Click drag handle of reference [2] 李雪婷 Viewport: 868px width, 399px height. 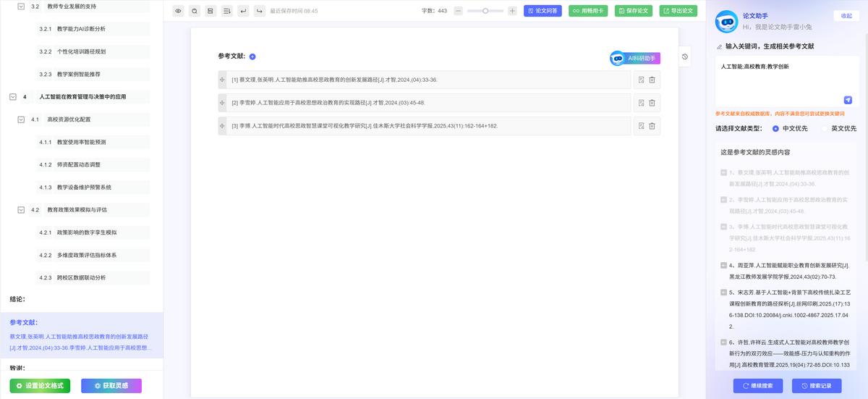click(223, 103)
